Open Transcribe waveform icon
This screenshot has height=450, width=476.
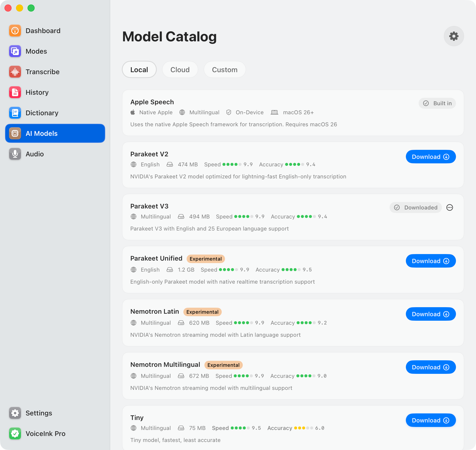15,72
